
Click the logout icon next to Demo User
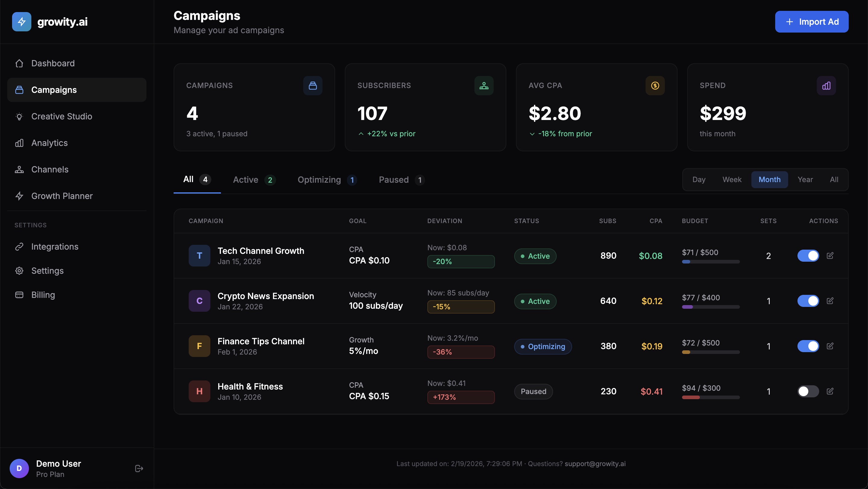[139, 468]
